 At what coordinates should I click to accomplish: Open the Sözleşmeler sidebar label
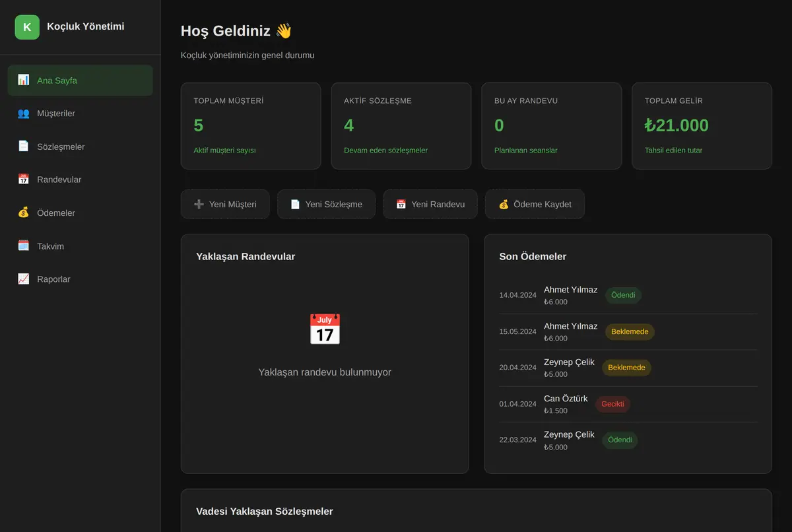[x=61, y=147]
